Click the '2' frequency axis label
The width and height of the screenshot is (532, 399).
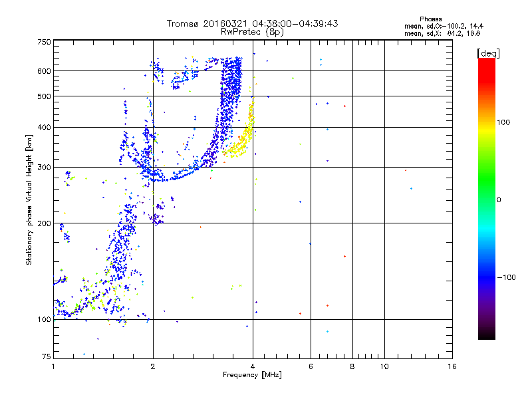pyautogui.click(x=153, y=366)
